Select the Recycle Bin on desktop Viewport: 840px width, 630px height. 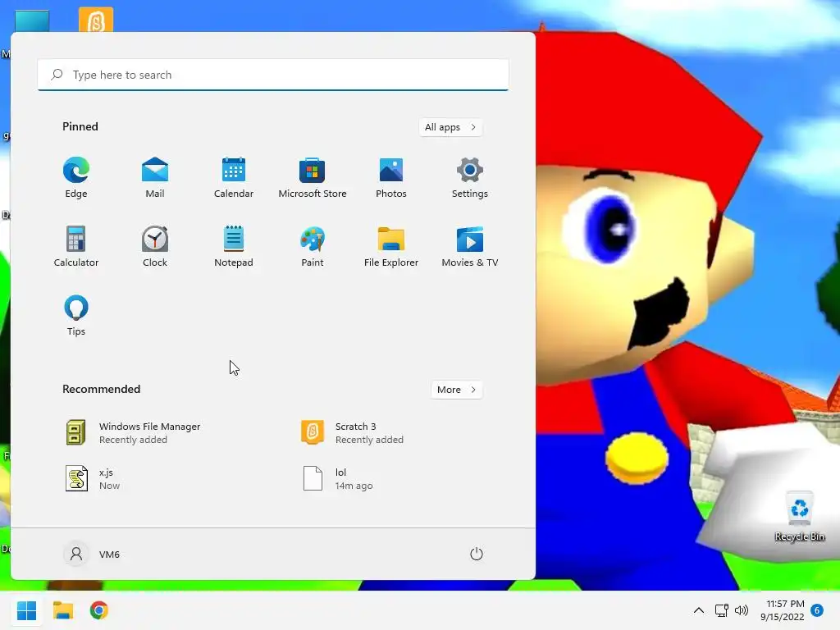click(x=799, y=517)
